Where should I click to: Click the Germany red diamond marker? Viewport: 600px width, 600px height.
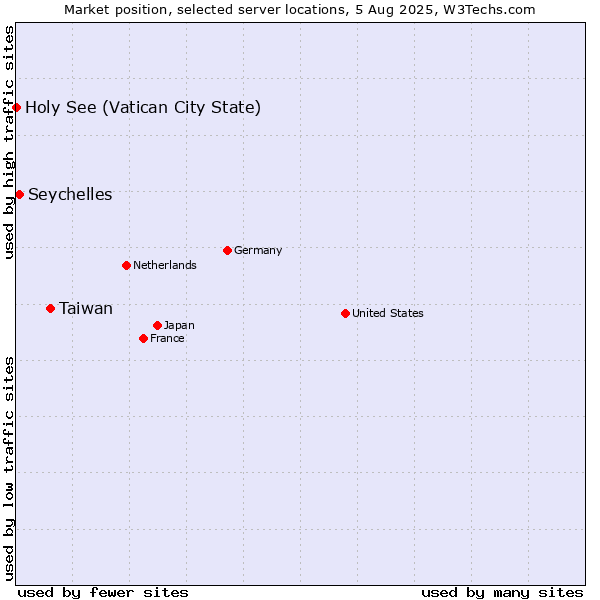(227, 251)
